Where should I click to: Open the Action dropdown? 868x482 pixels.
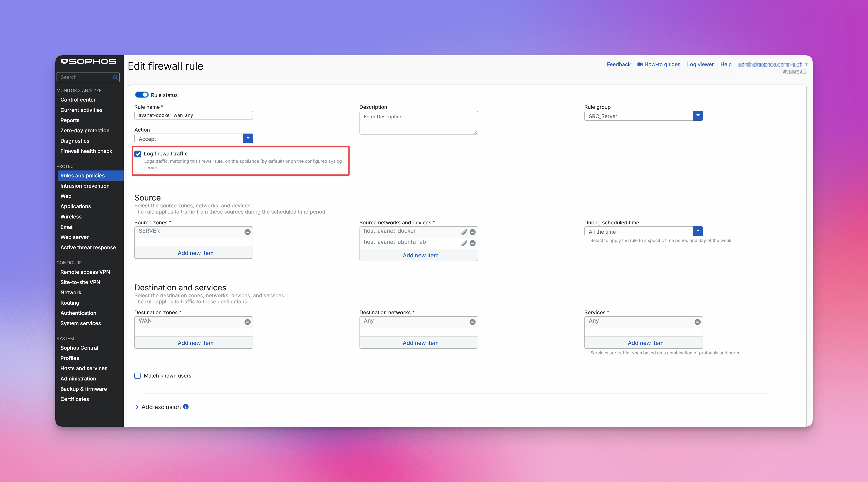(x=248, y=138)
